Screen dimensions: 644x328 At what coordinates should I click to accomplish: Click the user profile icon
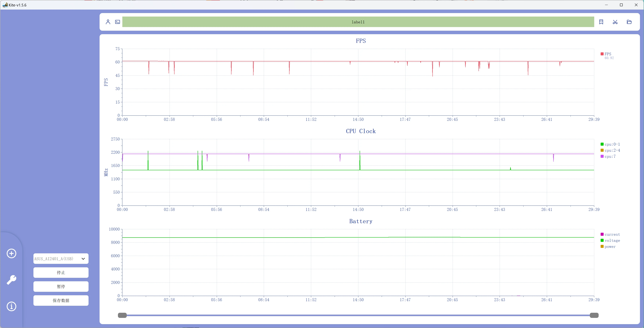108,22
